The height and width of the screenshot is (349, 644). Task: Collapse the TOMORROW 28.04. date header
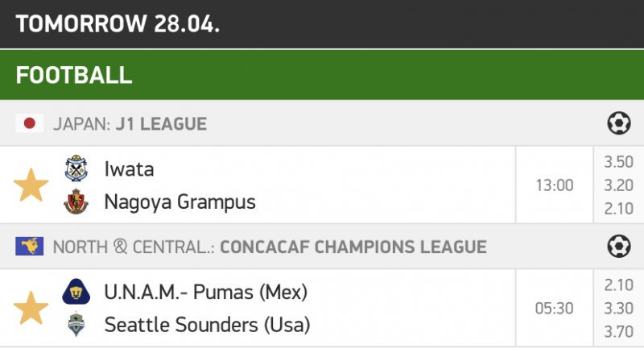point(322,24)
